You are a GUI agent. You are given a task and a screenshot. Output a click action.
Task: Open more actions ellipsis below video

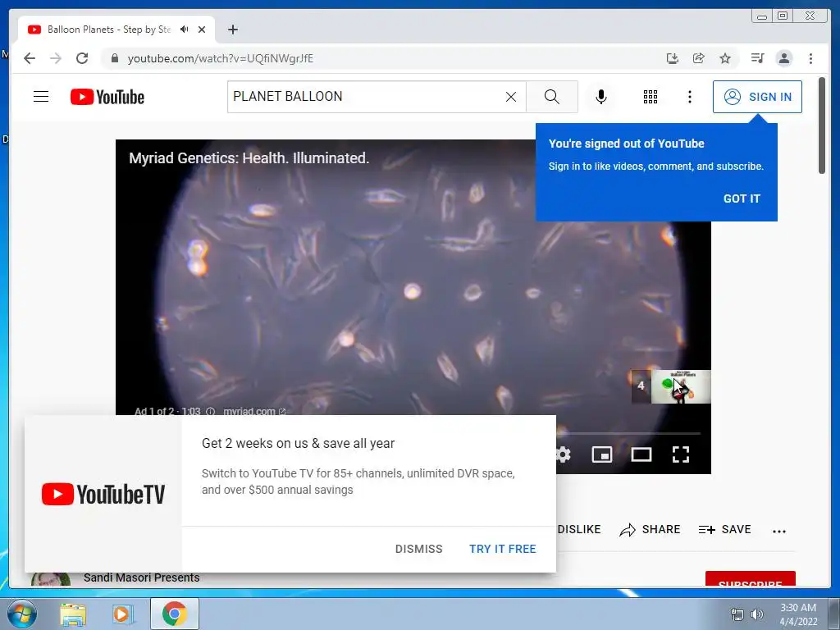pos(779,531)
